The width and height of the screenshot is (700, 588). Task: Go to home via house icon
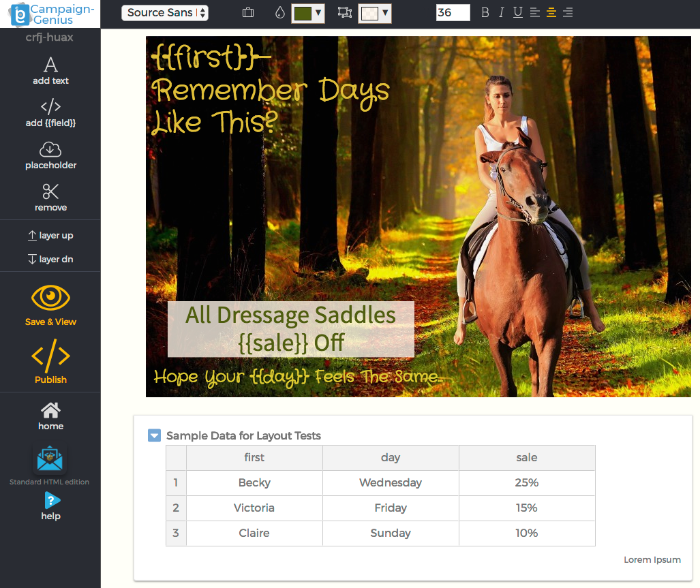pos(50,410)
